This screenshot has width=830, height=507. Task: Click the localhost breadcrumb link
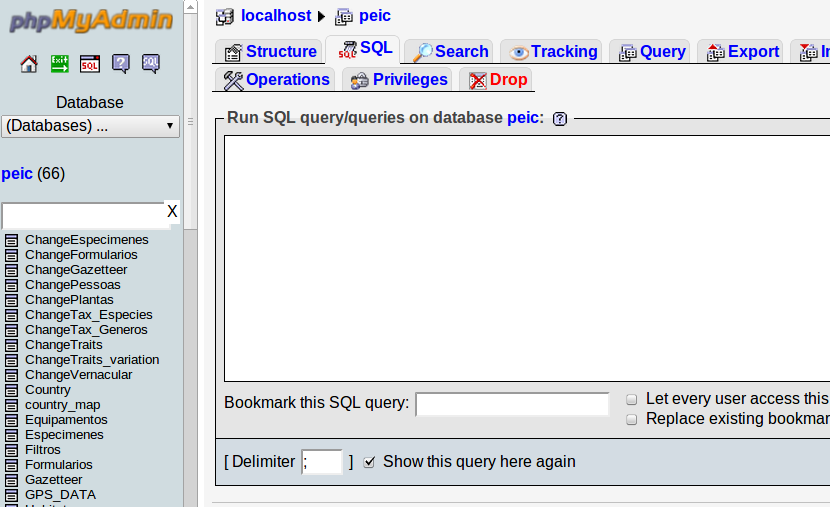coord(276,16)
